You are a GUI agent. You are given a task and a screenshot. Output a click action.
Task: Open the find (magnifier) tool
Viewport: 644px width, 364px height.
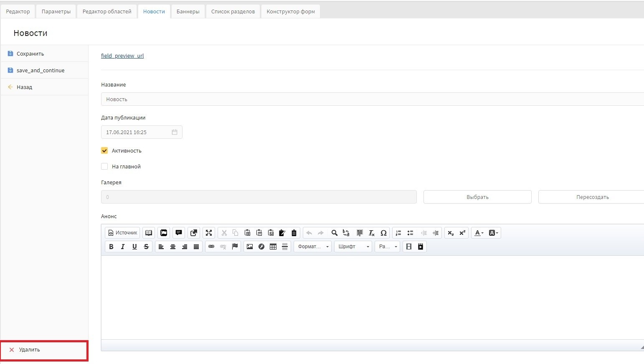(x=334, y=233)
